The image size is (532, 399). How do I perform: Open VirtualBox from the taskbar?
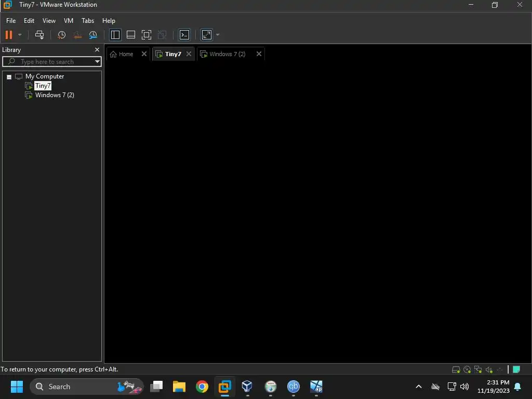coord(247,387)
